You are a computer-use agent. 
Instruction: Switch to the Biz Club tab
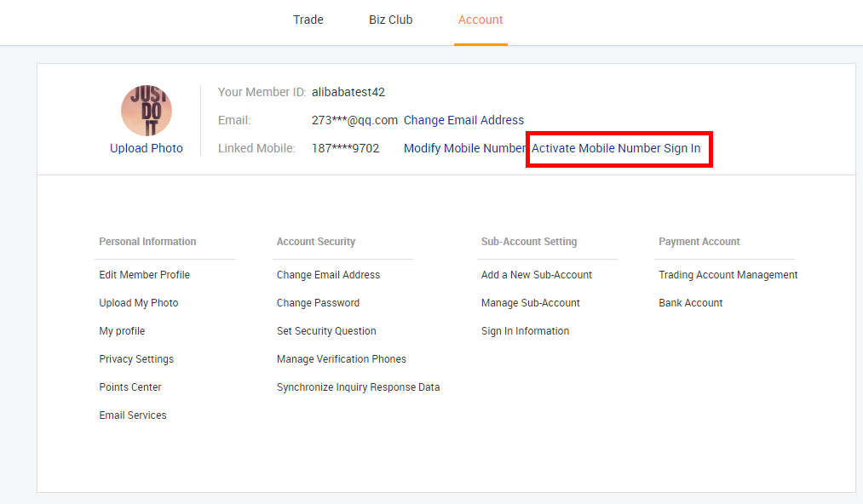pyautogui.click(x=391, y=20)
